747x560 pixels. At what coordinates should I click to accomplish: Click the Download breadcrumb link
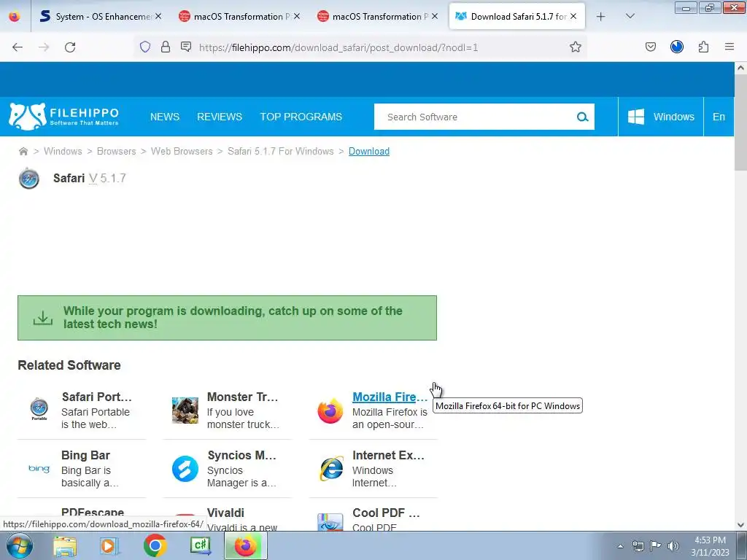(x=369, y=152)
